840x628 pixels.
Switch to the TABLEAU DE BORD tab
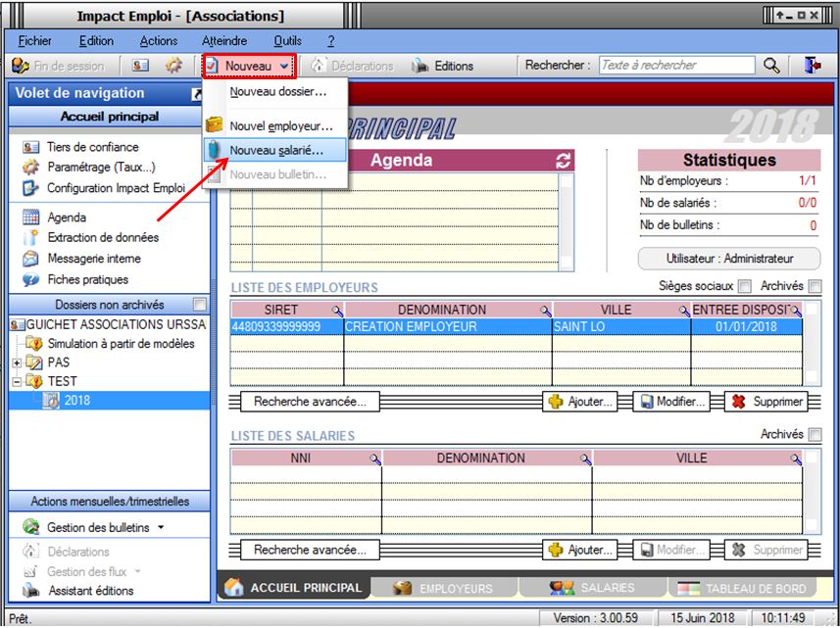coord(743,589)
